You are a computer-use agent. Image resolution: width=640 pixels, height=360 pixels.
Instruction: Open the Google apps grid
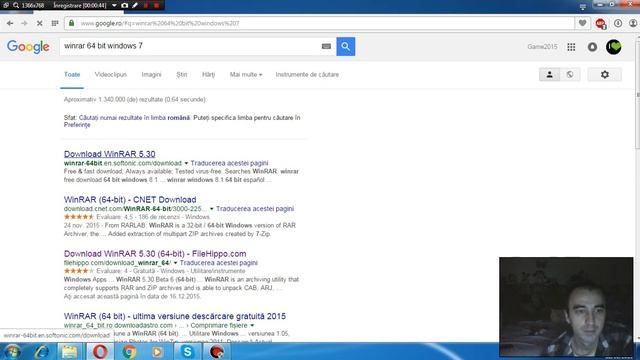coord(571,47)
